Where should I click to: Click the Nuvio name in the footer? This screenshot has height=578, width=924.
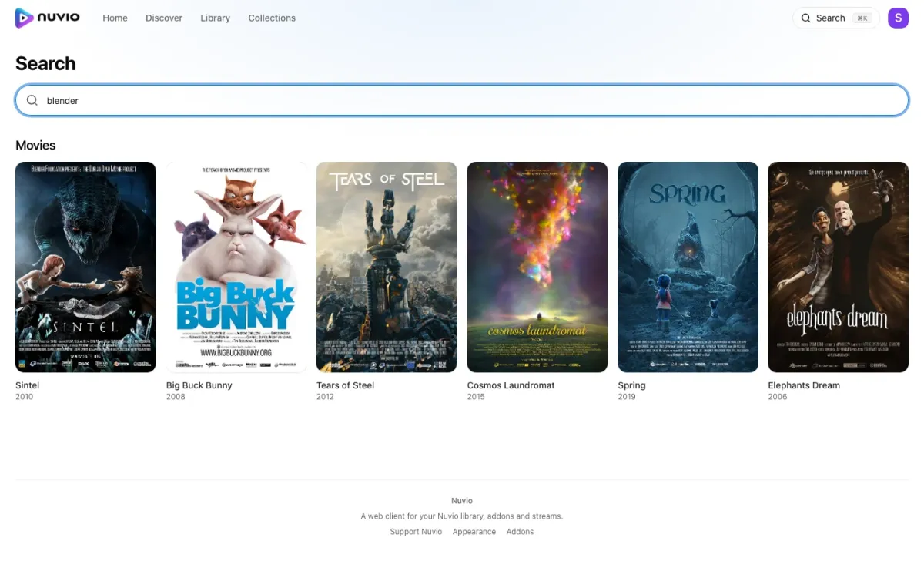tap(462, 501)
